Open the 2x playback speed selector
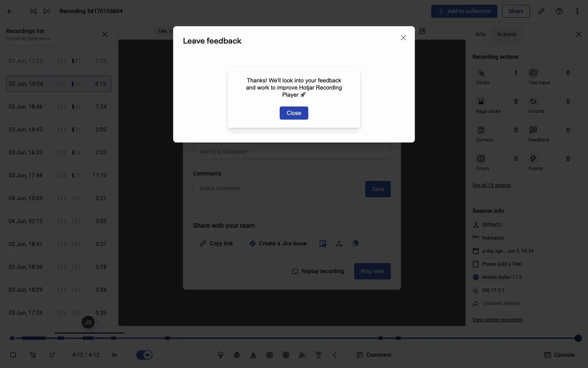This screenshot has width=588, height=368. point(114,355)
